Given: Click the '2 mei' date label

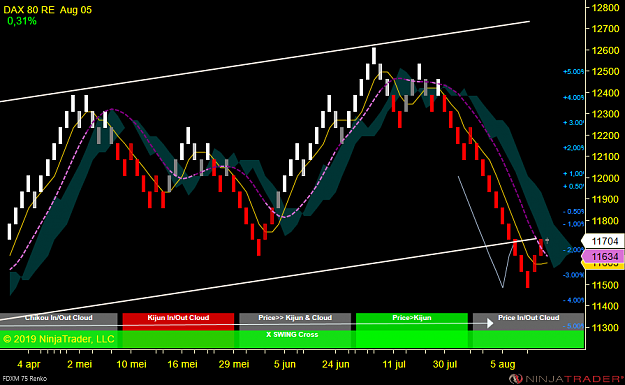Looking at the screenshot, I should coord(80,364).
